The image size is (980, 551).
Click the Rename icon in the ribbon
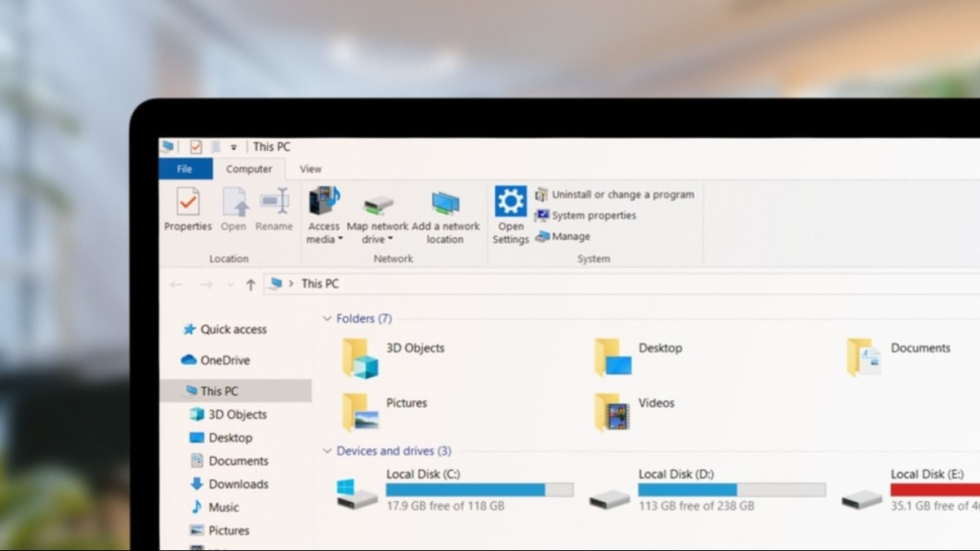pos(274,201)
